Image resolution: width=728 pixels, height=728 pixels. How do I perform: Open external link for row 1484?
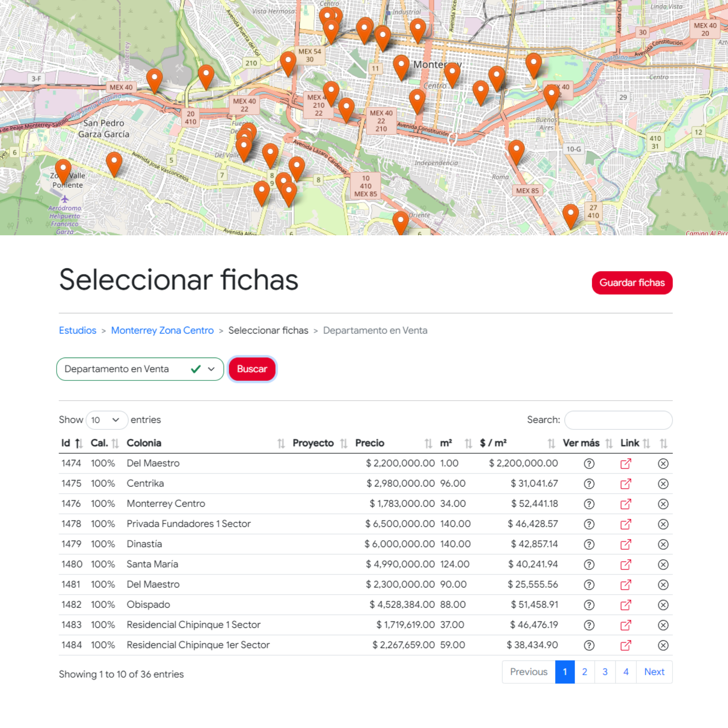[625, 645]
